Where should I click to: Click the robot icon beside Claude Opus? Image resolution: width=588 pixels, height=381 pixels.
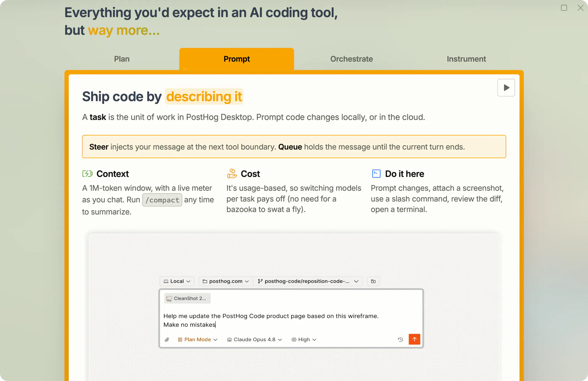point(229,340)
